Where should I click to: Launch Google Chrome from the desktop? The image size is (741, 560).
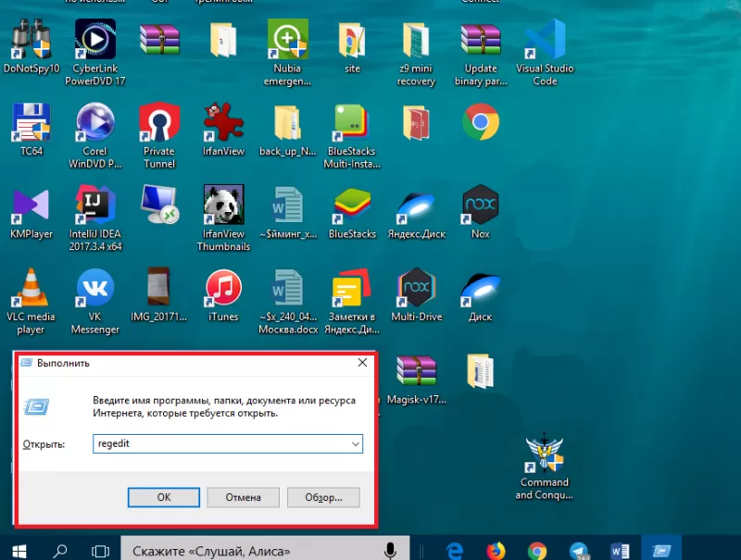click(x=481, y=120)
